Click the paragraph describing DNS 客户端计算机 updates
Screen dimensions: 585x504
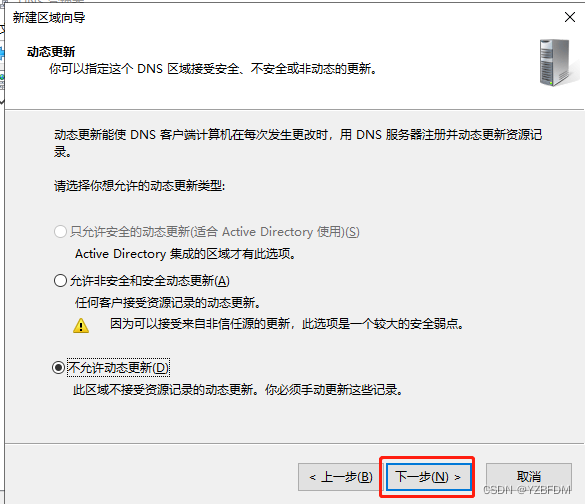click(x=298, y=143)
